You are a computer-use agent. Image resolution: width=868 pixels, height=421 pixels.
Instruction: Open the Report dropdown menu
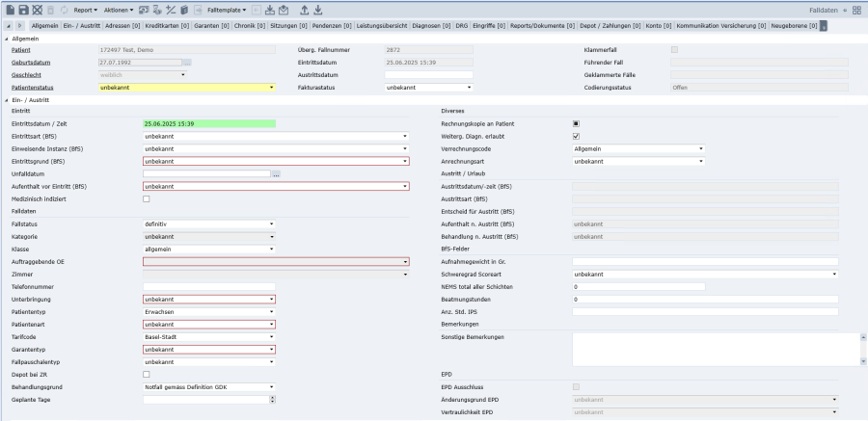pos(85,10)
